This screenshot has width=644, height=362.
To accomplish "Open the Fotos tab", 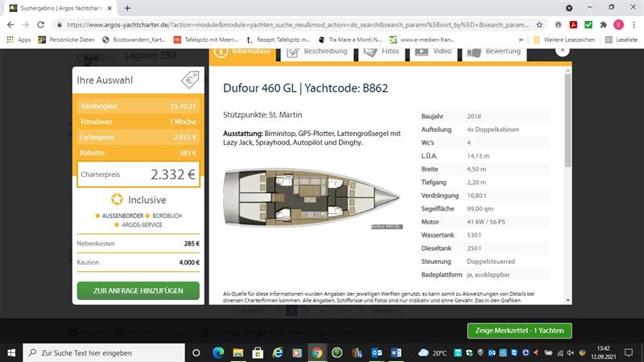I will (x=382, y=51).
